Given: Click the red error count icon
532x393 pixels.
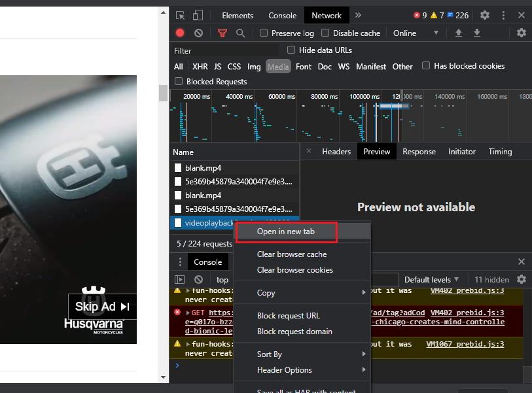Looking at the screenshot, I should [x=417, y=15].
